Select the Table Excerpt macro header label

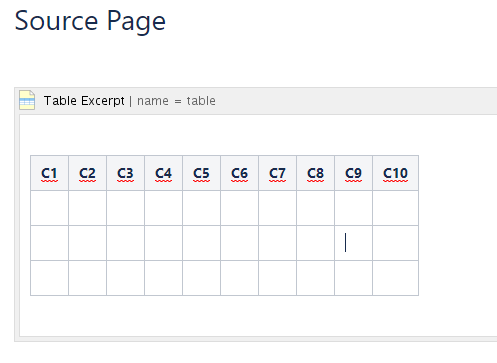coord(84,101)
